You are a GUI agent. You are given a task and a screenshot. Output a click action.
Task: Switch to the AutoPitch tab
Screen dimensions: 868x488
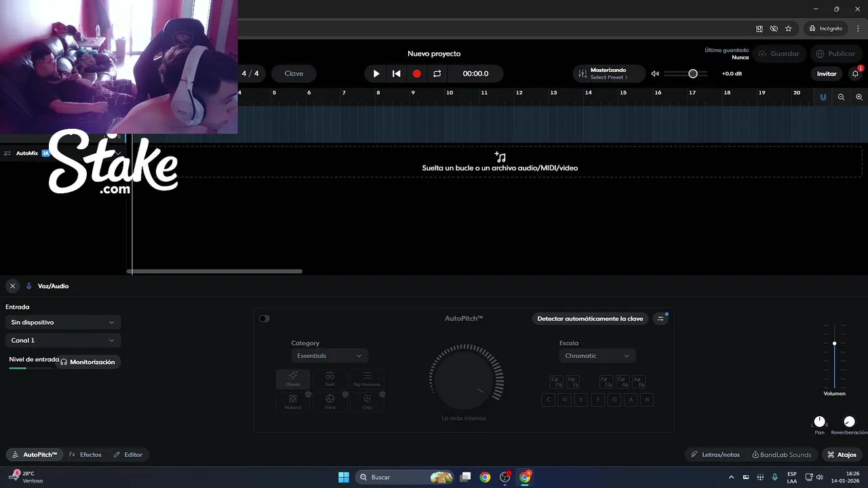(x=35, y=455)
